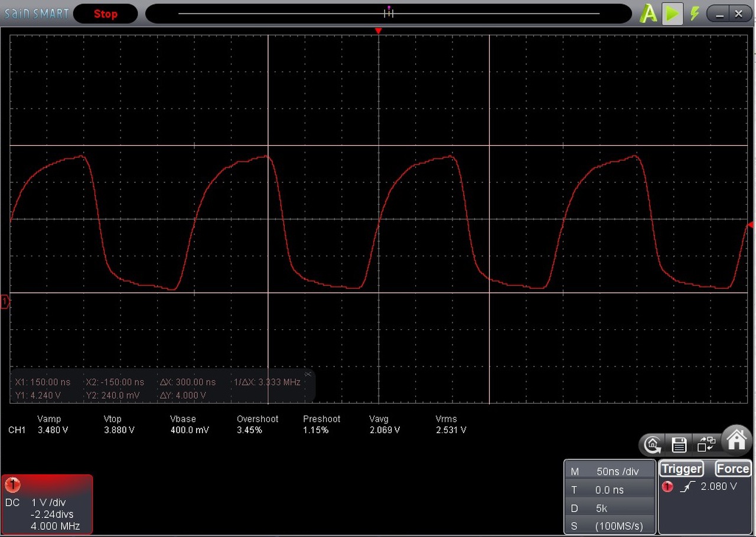Image resolution: width=756 pixels, height=537 pixels.
Task: Click the waveform memory position indicator bar
Action: (x=389, y=14)
